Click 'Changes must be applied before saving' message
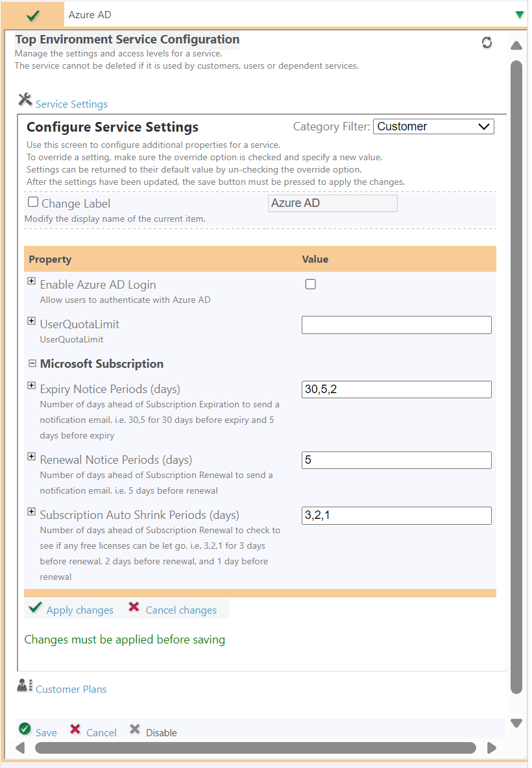Image resolution: width=532 pixels, height=768 pixels. pyautogui.click(x=125, y=640)
